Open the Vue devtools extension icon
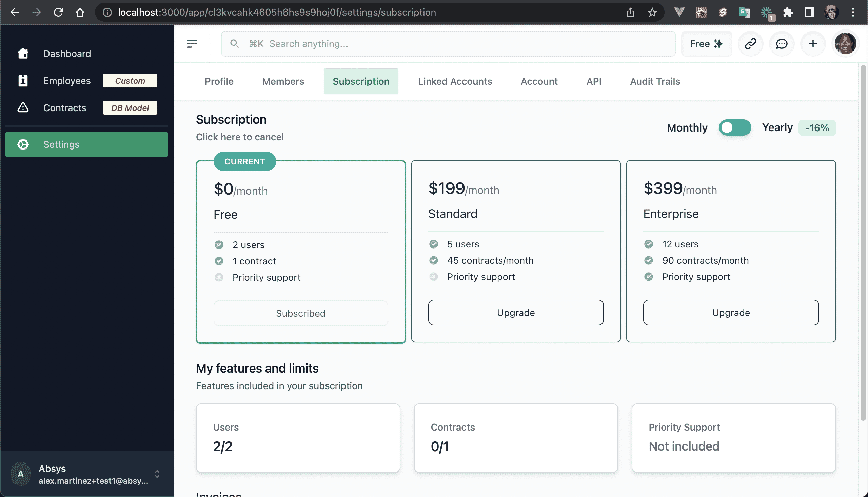 tap(679, 12)
